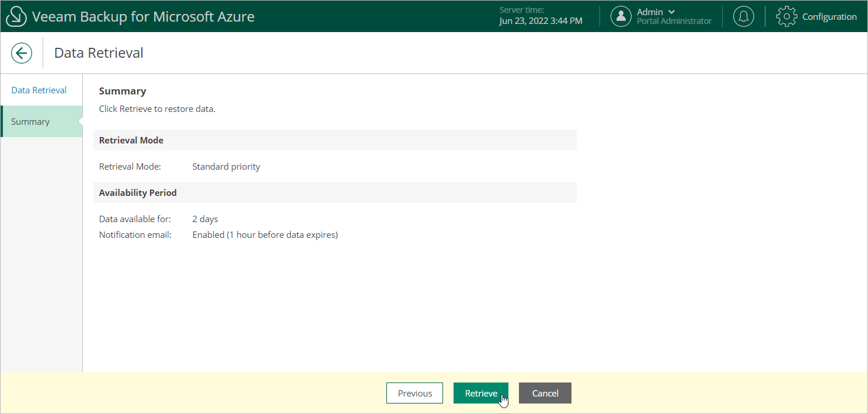Image resolution: width=868 pixels, height=414 pixels.
Task: Open the notifications bell icon
Action: click(x=743, y=16)
